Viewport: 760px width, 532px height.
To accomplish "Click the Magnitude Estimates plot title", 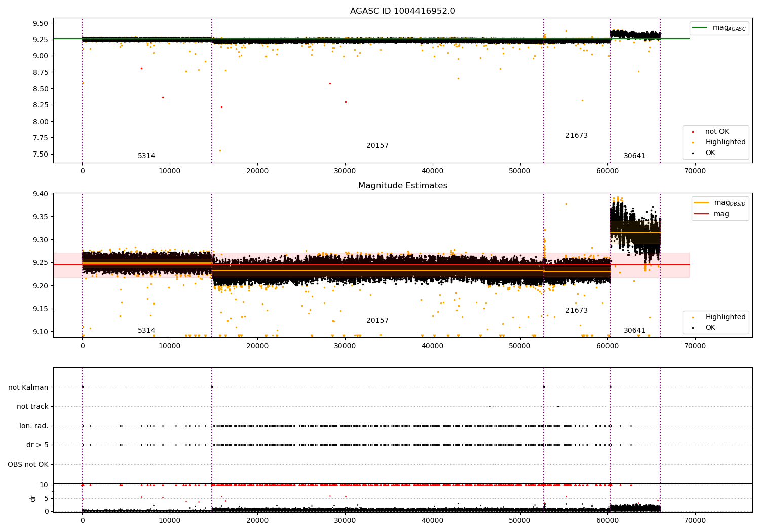I will (x=402, y=186).
